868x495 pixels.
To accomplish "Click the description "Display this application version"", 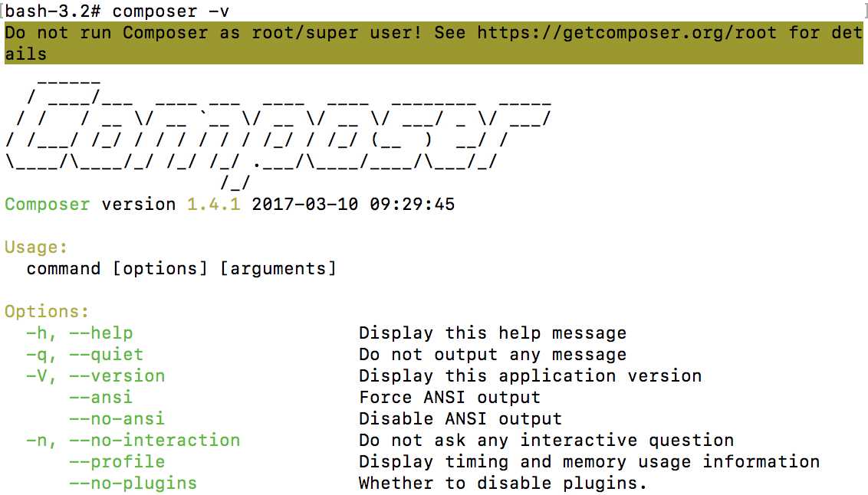I will click(531, 376).
